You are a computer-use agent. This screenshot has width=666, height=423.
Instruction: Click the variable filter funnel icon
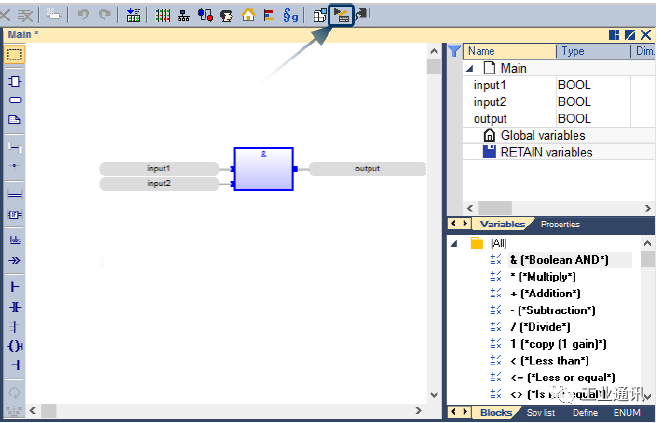(x=454, y=52)
